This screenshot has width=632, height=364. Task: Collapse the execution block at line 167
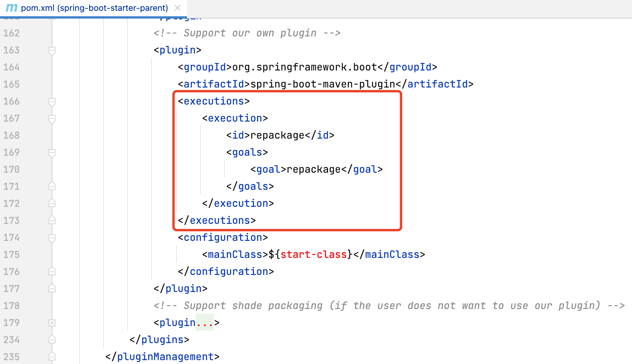(x=52, y=118)
